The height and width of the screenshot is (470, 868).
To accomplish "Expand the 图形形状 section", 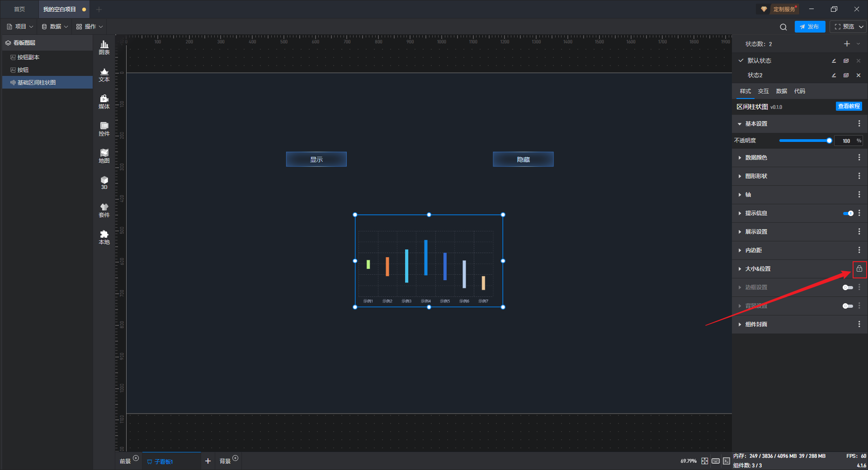I will pyautogui.click(x=740, y=176).
